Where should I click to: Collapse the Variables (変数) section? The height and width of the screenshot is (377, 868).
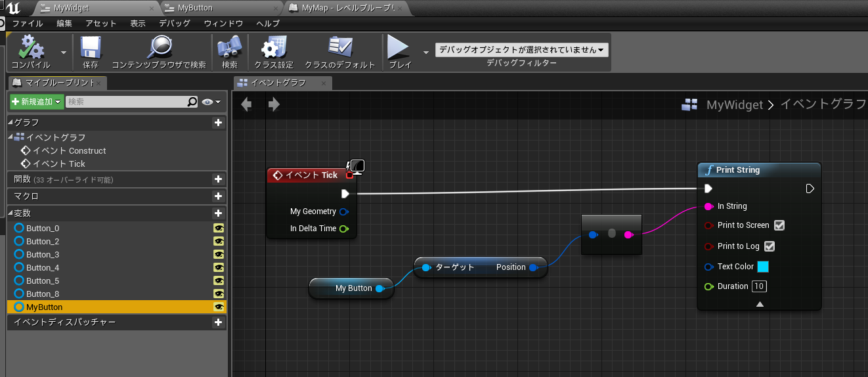pos(11,213)
